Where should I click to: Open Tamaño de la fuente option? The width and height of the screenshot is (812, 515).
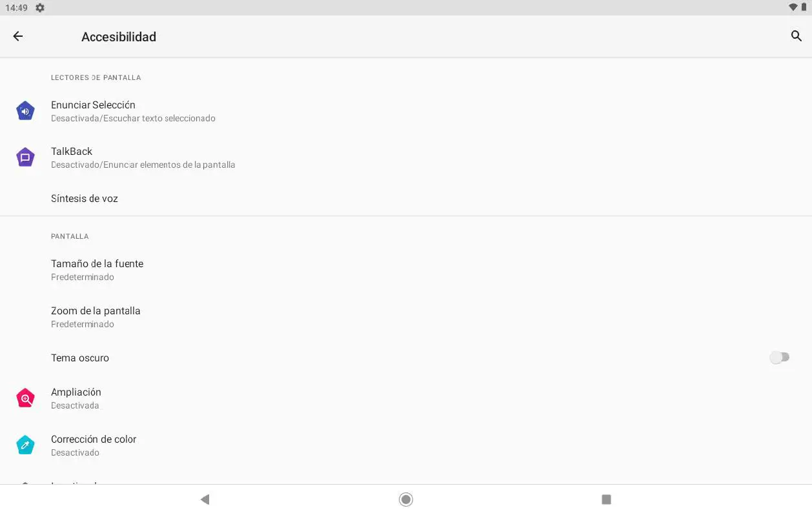coord(406,270)
